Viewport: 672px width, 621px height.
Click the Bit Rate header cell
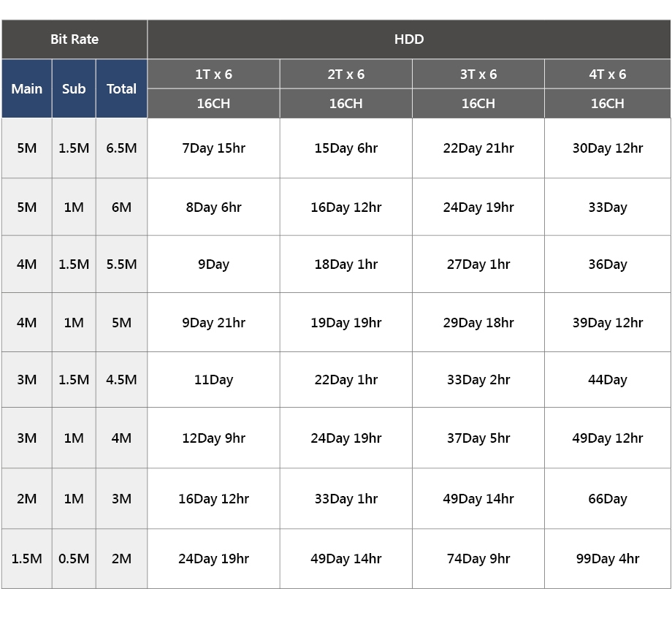coord(74,39)
